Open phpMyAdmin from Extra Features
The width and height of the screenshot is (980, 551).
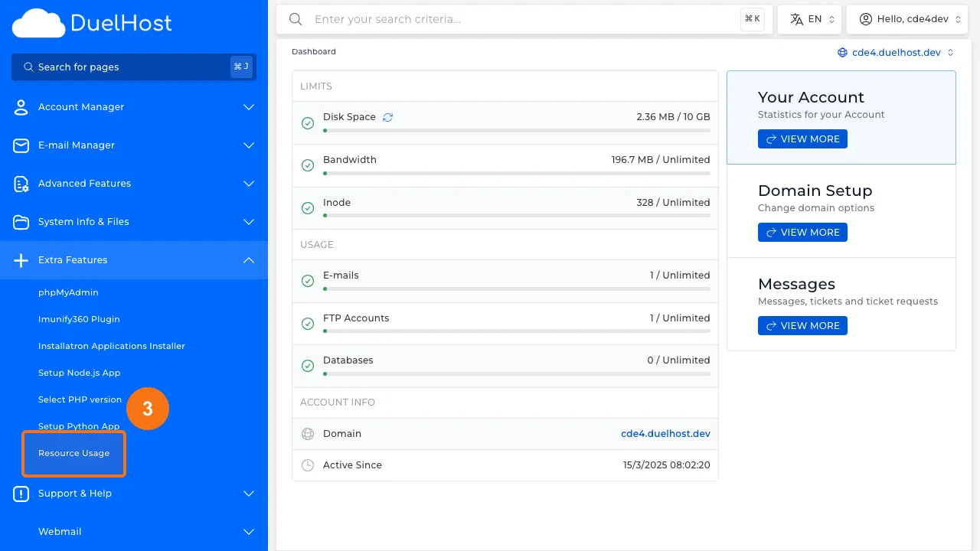click(x=68, y=292)
